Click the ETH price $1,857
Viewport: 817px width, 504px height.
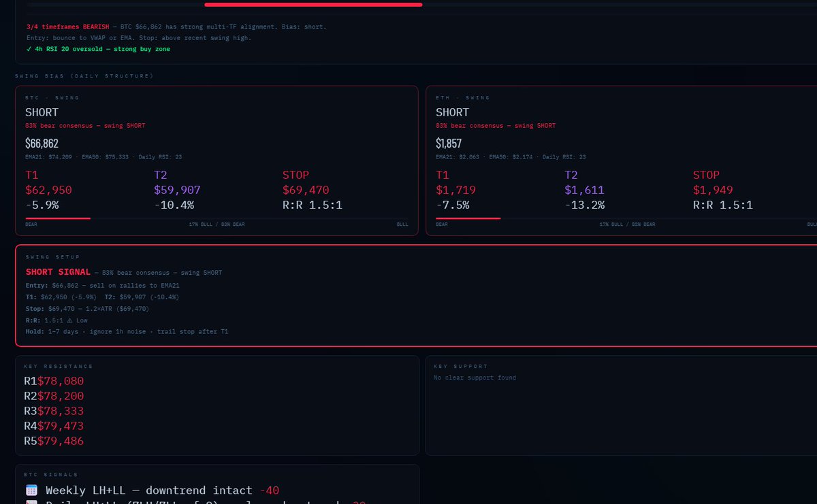click(449, 144)
